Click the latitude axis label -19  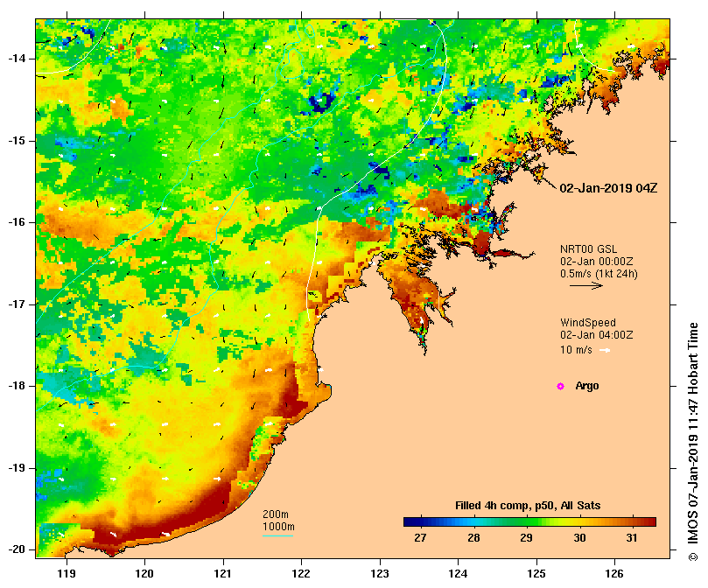17,468
